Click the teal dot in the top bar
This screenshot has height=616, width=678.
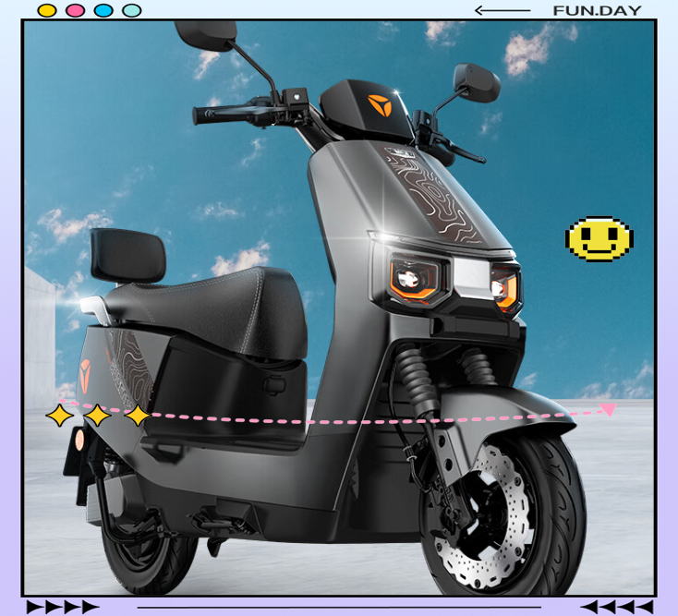pyautogui.click(x=132, y=10)
